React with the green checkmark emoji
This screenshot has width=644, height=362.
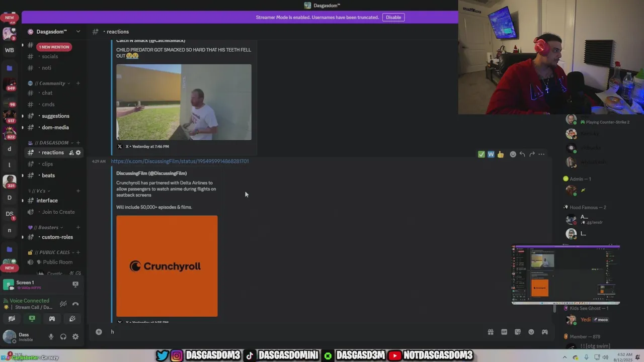(481, 154)
